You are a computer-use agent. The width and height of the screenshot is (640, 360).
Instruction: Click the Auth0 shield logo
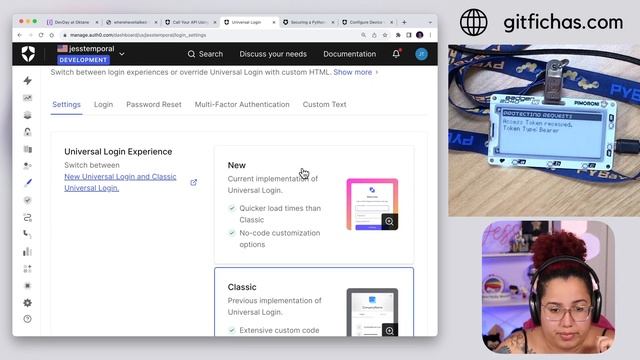point(28,54)
